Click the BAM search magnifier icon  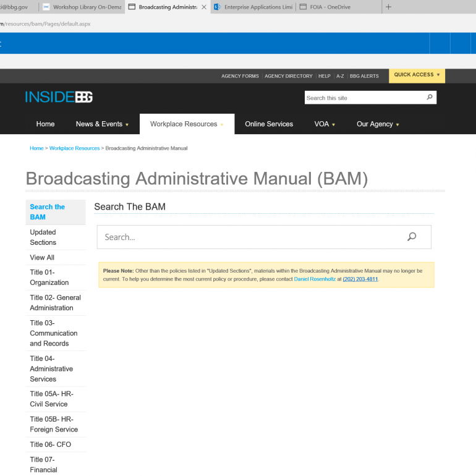[x=412, y=237]
